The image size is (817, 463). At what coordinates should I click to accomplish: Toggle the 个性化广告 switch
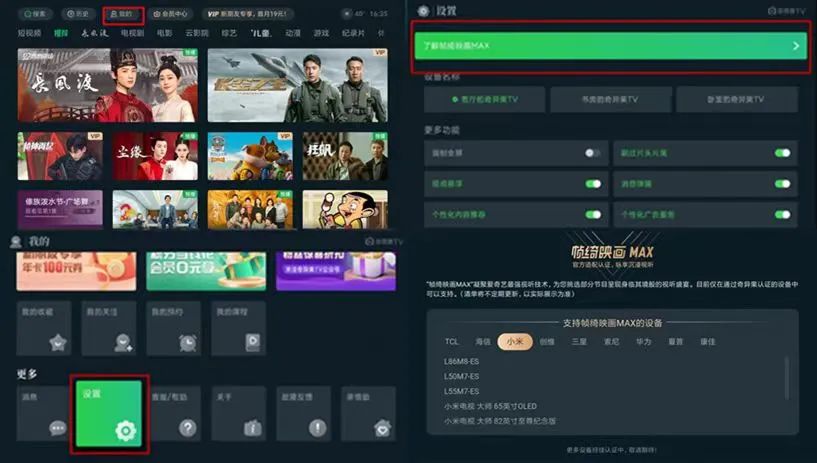click(782, 215)
